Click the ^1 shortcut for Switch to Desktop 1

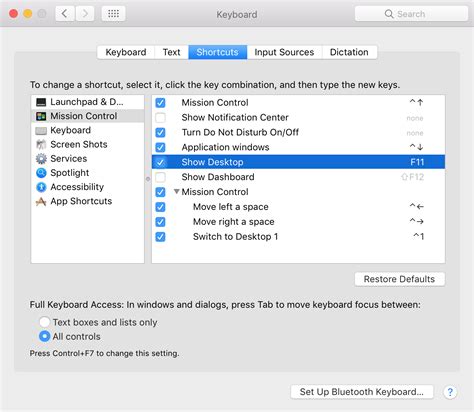pos(419,237)
